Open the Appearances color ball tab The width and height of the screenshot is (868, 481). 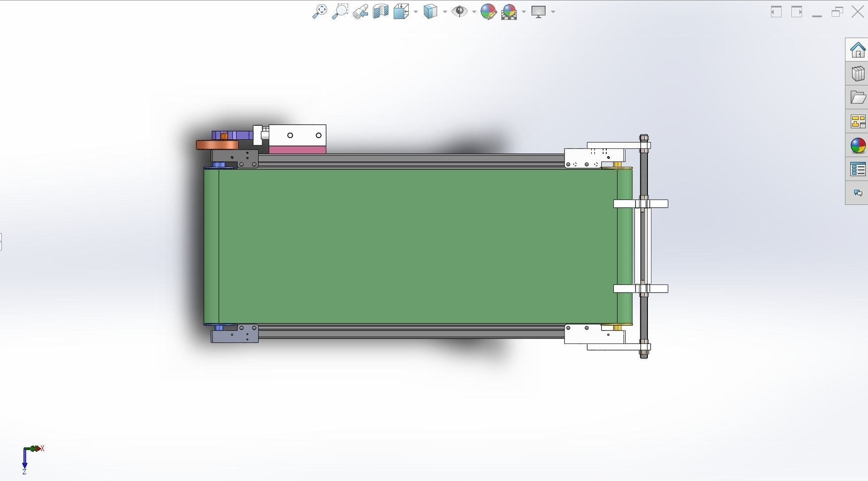pyautogui.click(x=857, y=145)
